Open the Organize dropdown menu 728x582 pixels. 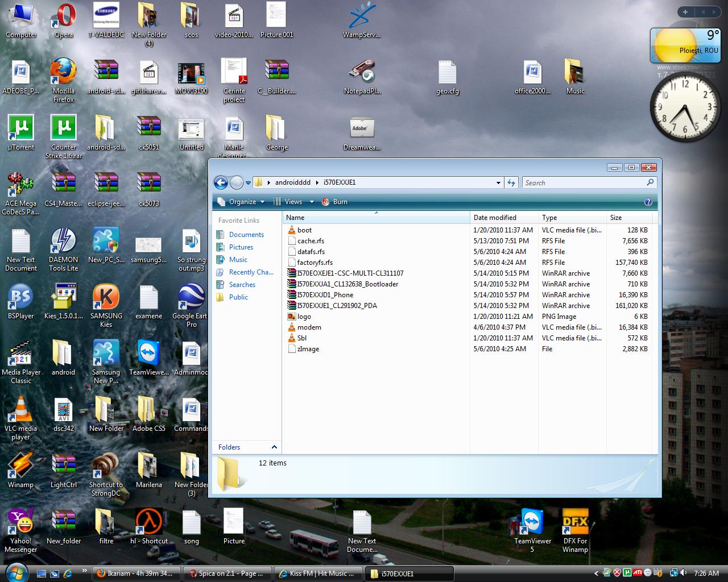tap(242, 202)
